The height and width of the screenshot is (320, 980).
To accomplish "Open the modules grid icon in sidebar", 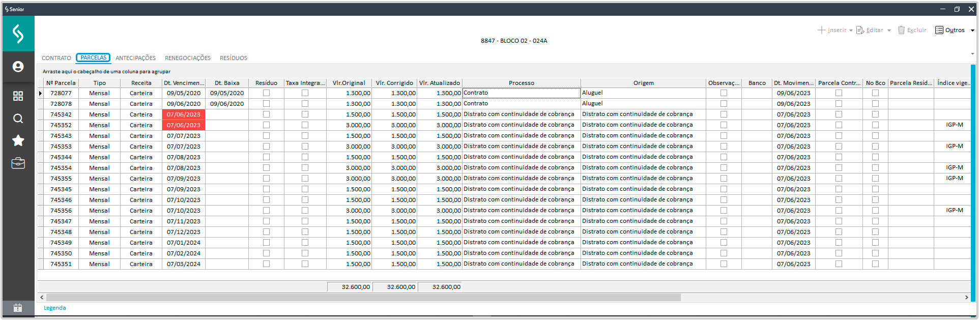I will click(x=18, y=96).
